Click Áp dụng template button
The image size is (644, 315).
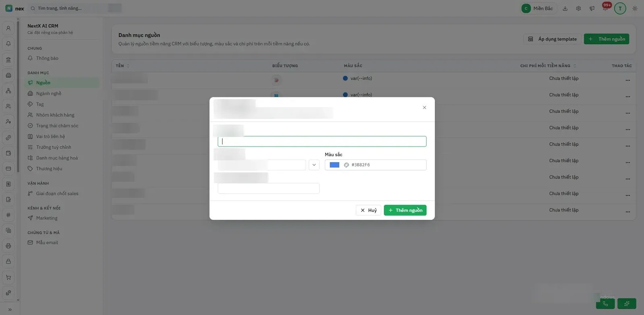pyautogui.click(x=552, y=39)
